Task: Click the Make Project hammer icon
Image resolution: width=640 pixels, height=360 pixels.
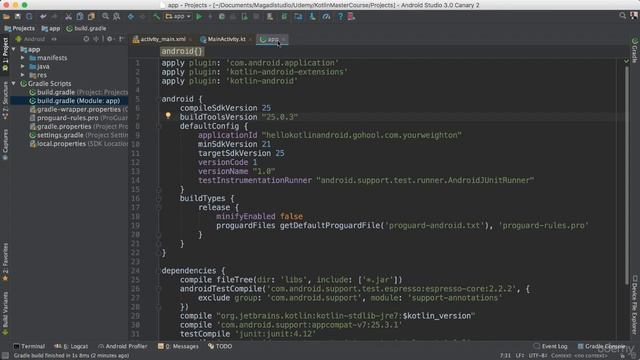Action: [x=157, y=17]
